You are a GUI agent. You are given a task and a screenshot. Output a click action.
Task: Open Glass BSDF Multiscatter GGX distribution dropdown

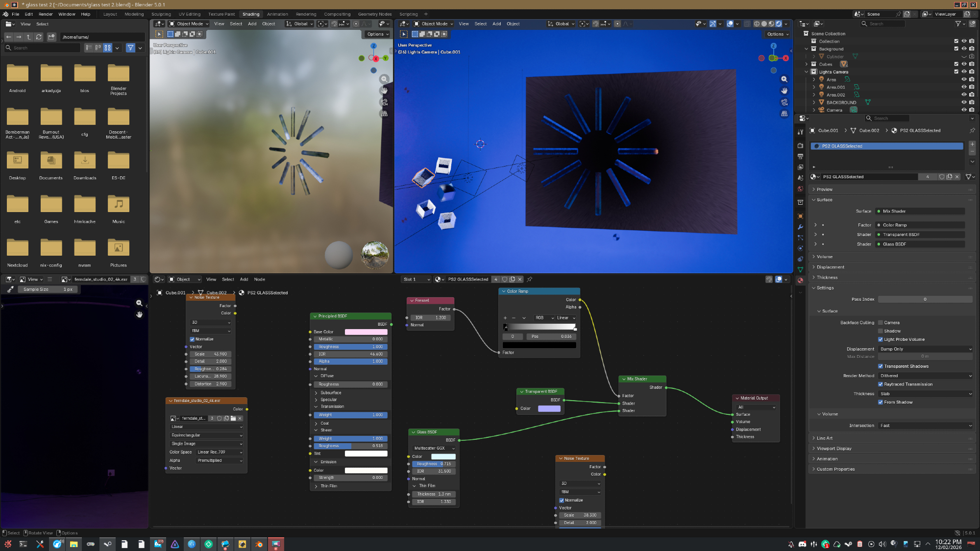[434, 448]
